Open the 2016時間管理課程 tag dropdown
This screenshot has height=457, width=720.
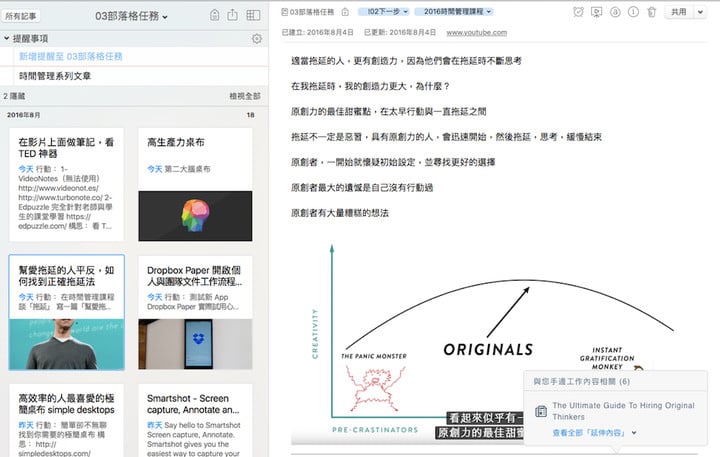(454, 12)
